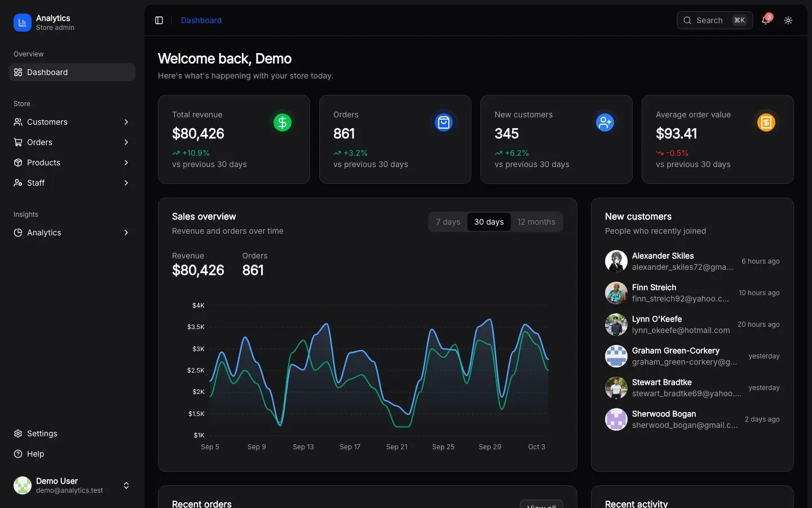Click lynn_okeefe@hotmail.com email
812x508 pixels.
[x=681, y=330]
